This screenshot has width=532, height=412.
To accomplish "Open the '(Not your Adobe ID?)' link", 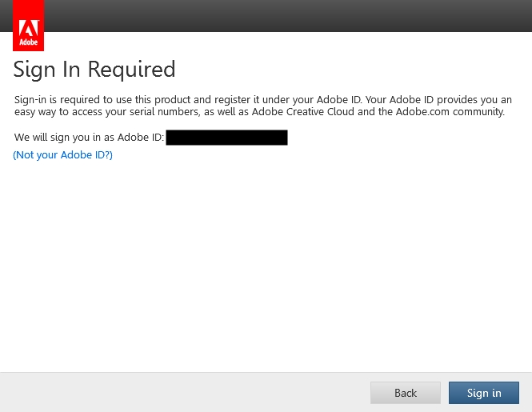I will (63, 155).
